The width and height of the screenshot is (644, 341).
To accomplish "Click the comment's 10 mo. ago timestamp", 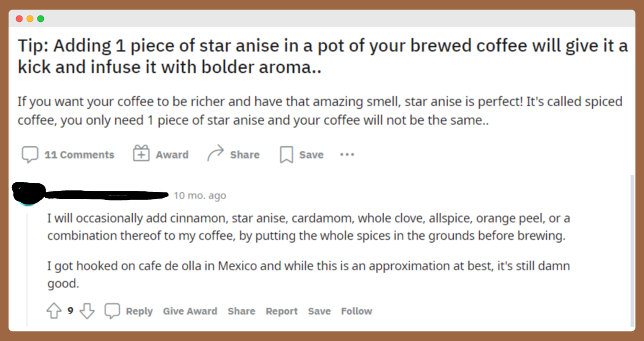I will [200, 196].
